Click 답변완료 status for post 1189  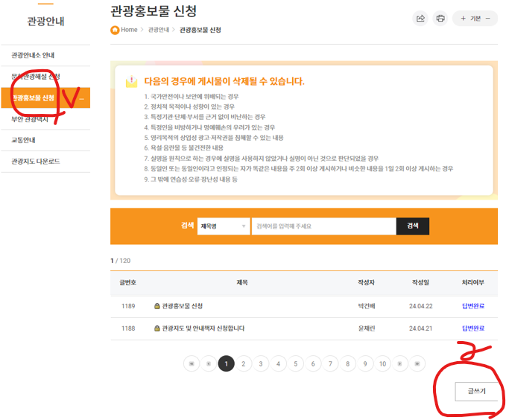[473, 306]
